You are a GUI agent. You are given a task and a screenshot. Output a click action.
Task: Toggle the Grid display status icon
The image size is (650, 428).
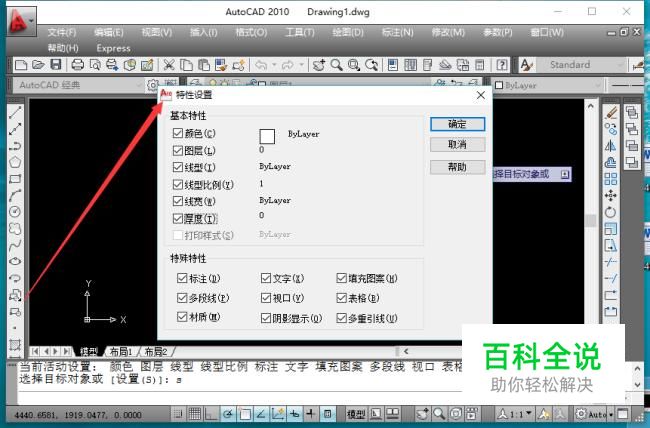(195, 413)
